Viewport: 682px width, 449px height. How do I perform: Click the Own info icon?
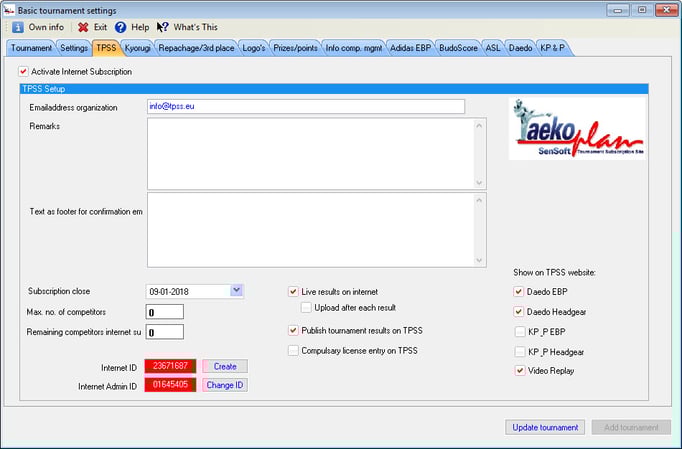[18, 27]
